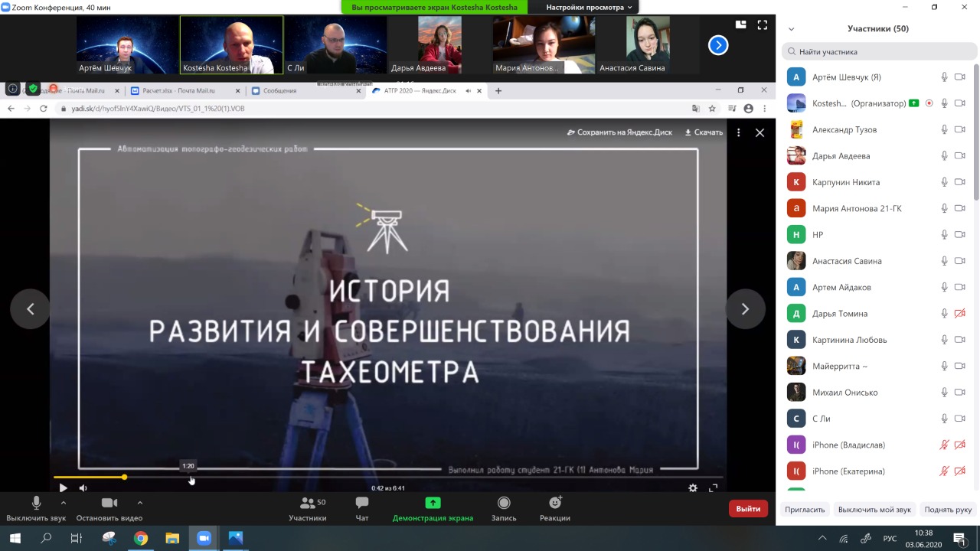Open Chrome three-dot menu
The height and width of the screenshot is (551, 980).
coord(765,109)
